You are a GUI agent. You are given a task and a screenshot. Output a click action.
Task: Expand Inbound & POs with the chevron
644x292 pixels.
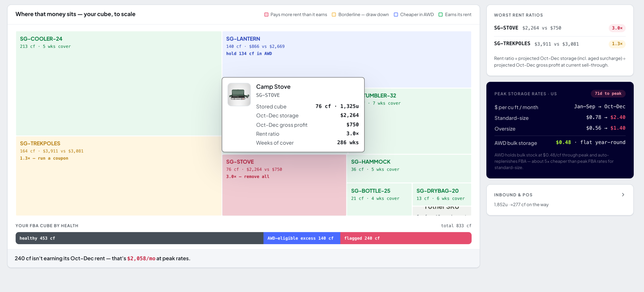coord(623,195)
